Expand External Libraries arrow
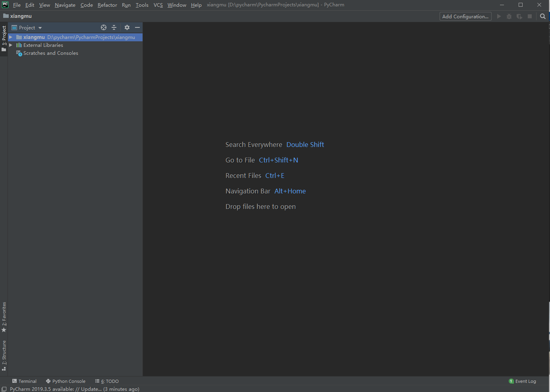550x392 pixels. click(11, 45)
